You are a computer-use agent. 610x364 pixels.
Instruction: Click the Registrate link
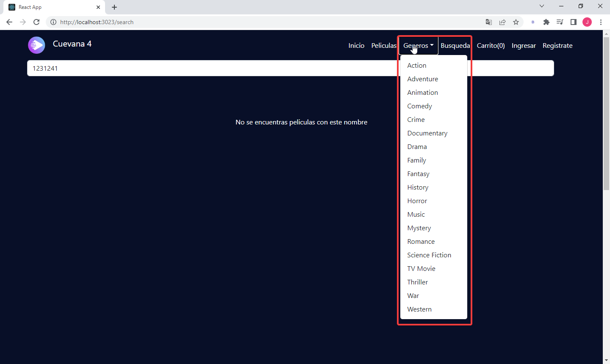coord(557,45)
